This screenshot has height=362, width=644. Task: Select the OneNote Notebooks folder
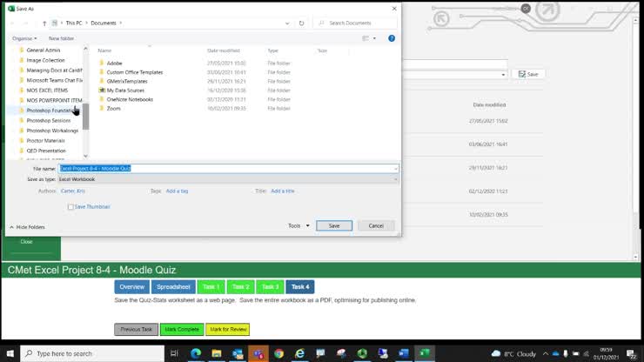[130, 99]
